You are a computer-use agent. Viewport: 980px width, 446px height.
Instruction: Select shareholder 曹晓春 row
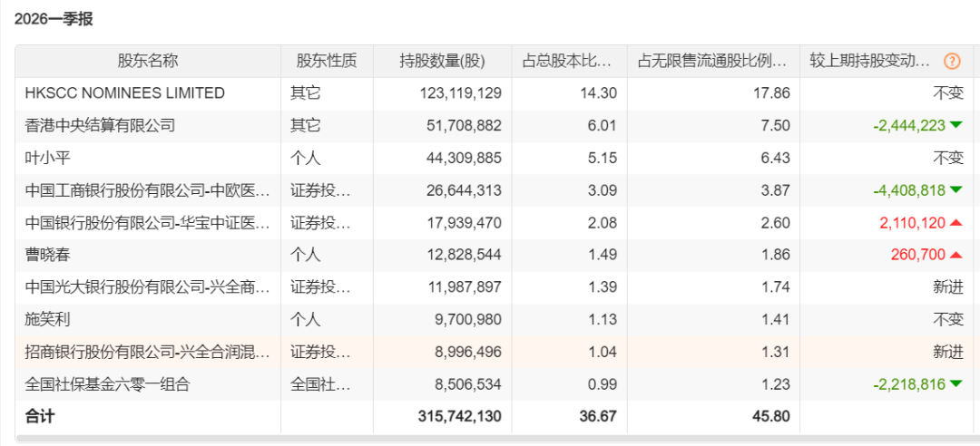click(x=495, y=255)
